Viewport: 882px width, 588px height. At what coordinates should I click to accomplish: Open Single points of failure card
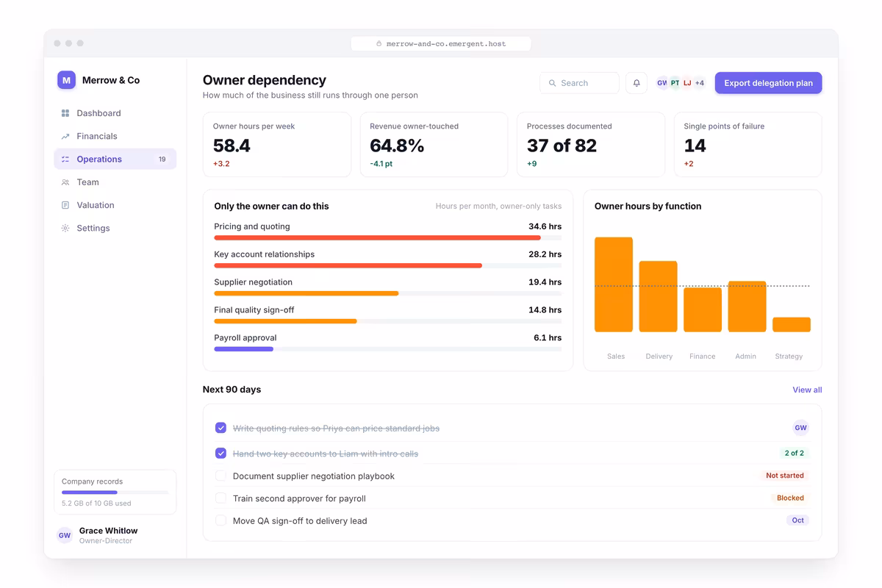pos(748,145)
